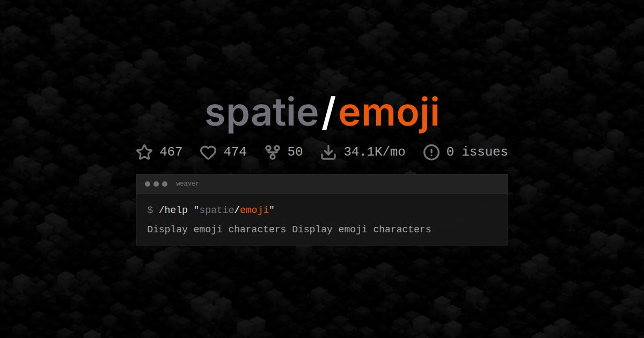This screenshot has height=338, width=644.
Task: Open the emoji package name link
Action: tap(389, 113)
